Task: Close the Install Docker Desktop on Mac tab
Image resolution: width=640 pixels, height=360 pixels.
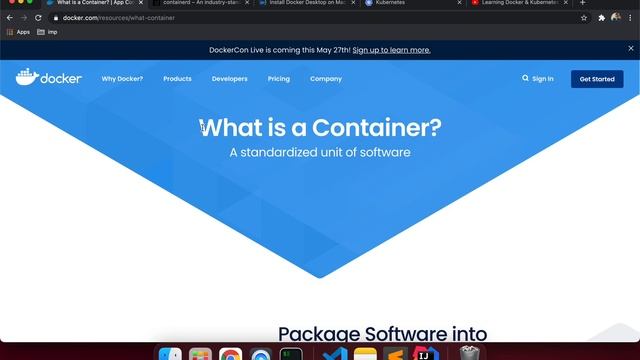Action: 353,2
